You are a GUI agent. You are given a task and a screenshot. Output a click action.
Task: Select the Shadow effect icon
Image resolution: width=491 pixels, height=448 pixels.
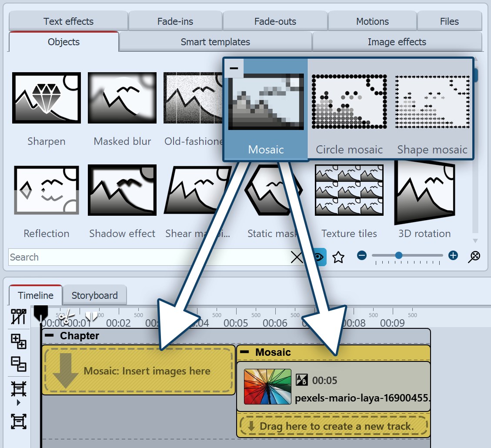click(x=122, y=190)
